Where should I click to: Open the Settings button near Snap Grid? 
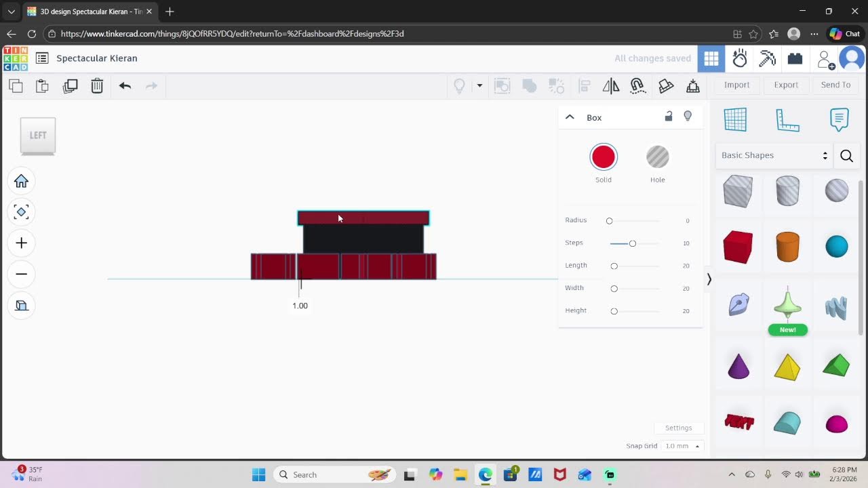point(678,428)
